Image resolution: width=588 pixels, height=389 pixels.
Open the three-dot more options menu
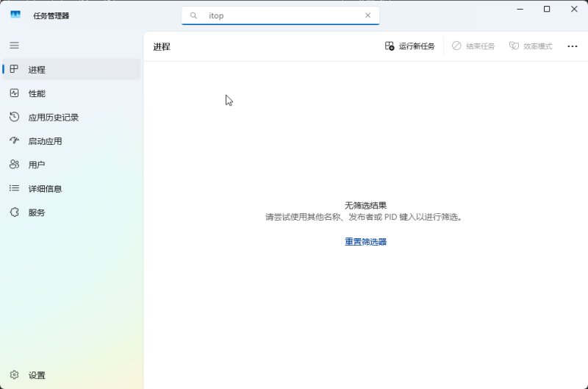coord(573,46)
